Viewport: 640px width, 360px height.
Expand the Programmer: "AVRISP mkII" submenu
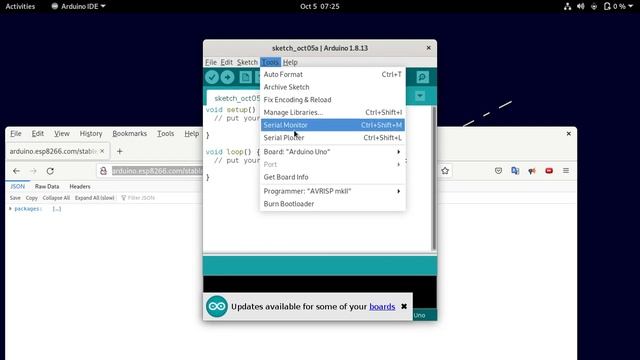coord(333,191)
